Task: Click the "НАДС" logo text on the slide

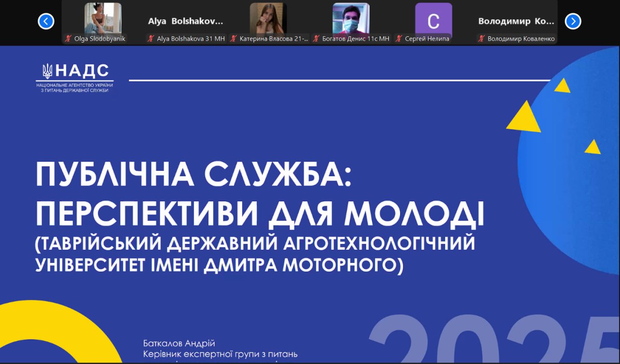Action: tap(82, 71)
